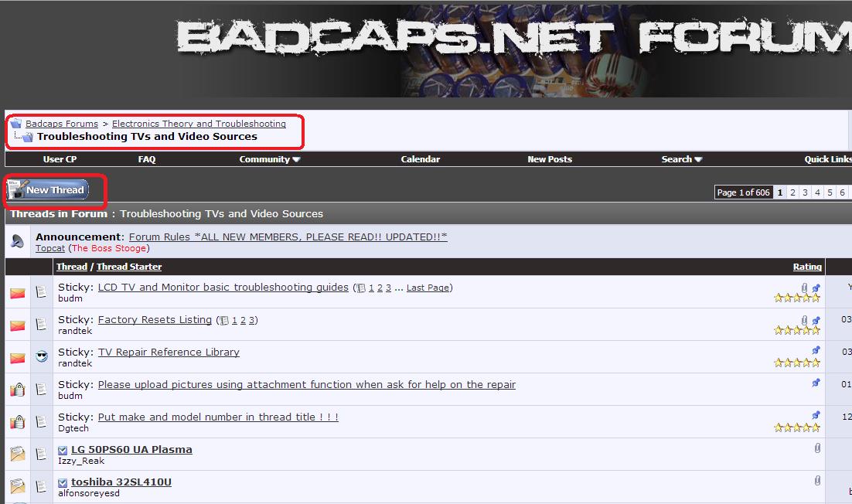The image size is (852, 504).
Task: Go to page 2 of the thread list
Action: click(x=792, y=192)
